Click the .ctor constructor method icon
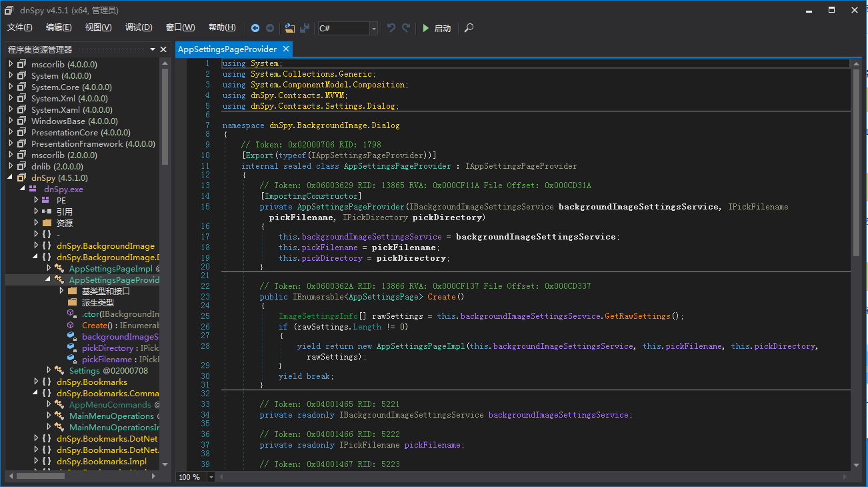This screenshot has width=868, height=487. tap(71, 314)
